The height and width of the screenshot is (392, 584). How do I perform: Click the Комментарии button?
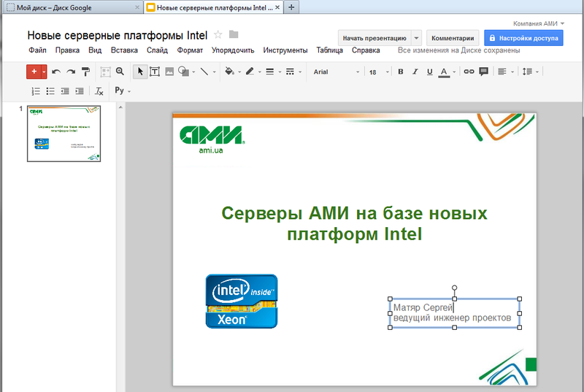[453, 38]
